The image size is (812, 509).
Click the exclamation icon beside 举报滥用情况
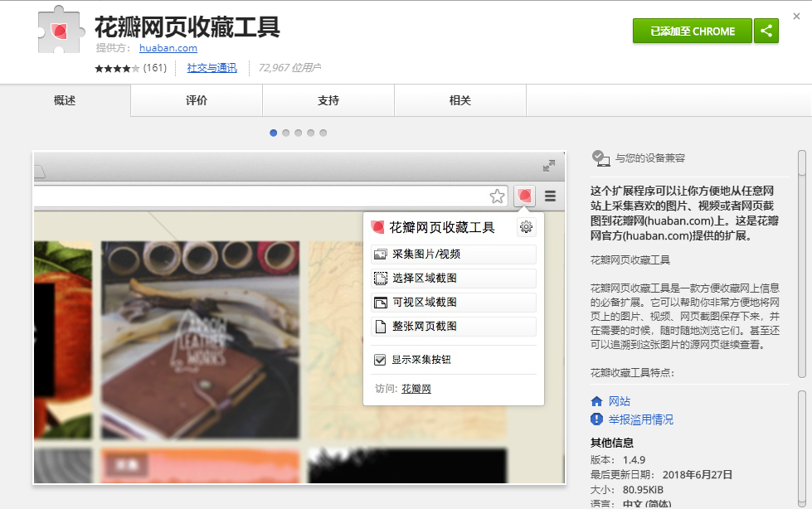click(596, 419)
